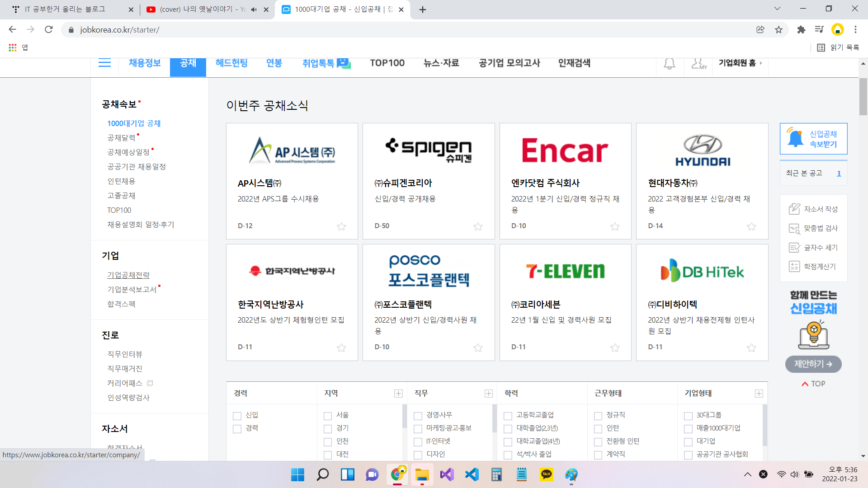This screenshot has height=488, width=868.
Task: Open the TOP100 menu item
Action: [387, 63]
